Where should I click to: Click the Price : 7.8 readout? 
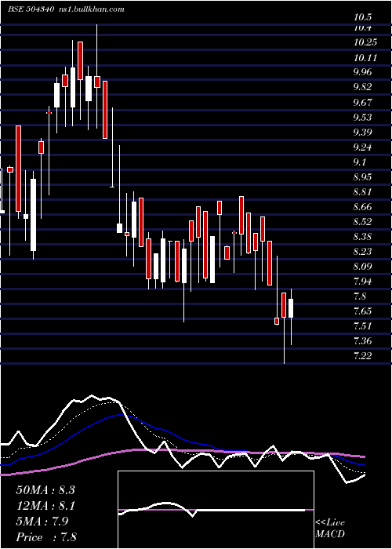[x=46, y=537]
